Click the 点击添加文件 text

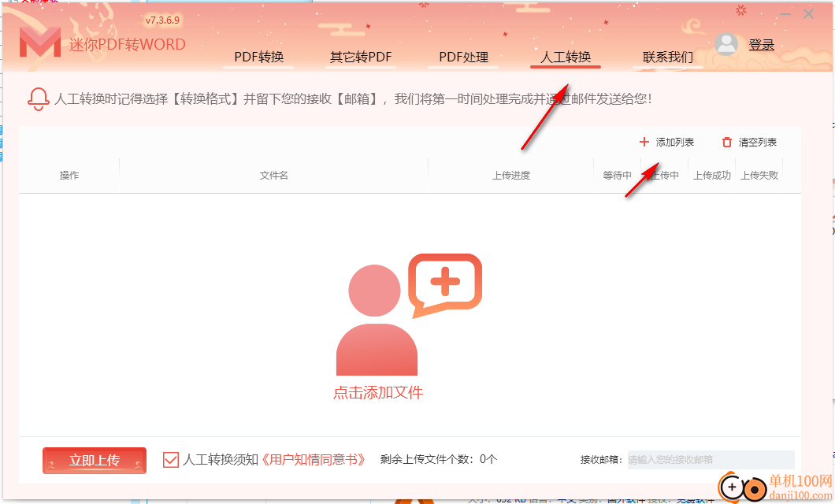pos(378,393)
